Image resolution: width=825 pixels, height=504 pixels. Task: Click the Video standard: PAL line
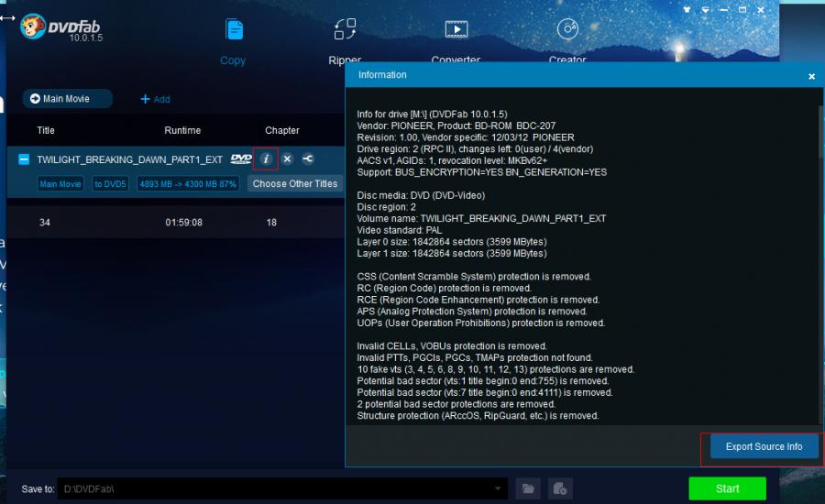point(400,230)
